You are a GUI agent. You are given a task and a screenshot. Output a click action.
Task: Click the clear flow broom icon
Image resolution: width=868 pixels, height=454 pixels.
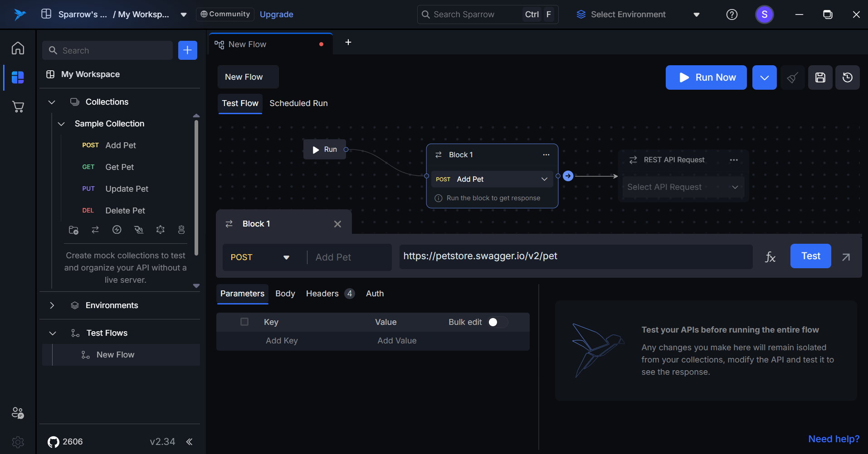[792, 77]
